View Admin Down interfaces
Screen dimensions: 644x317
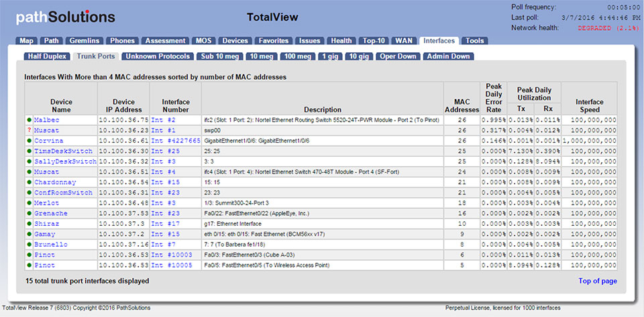coord(449,56)
